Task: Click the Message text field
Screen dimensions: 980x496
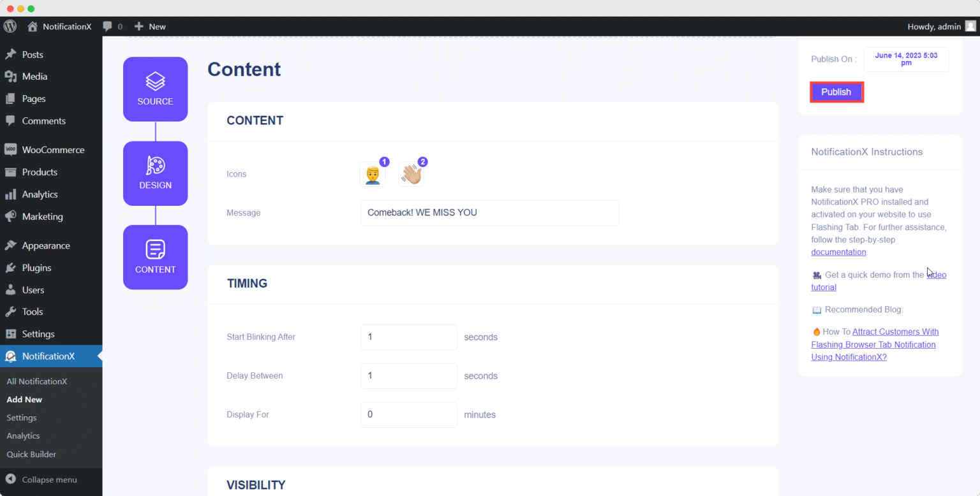Action: click(489, 213)
